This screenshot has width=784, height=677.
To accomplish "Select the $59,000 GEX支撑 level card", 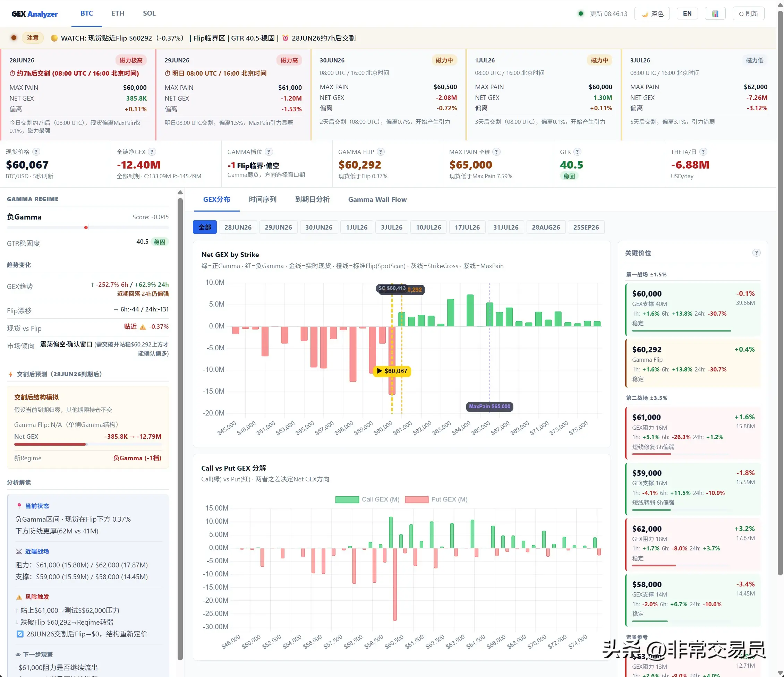I will tap(693, 489).
